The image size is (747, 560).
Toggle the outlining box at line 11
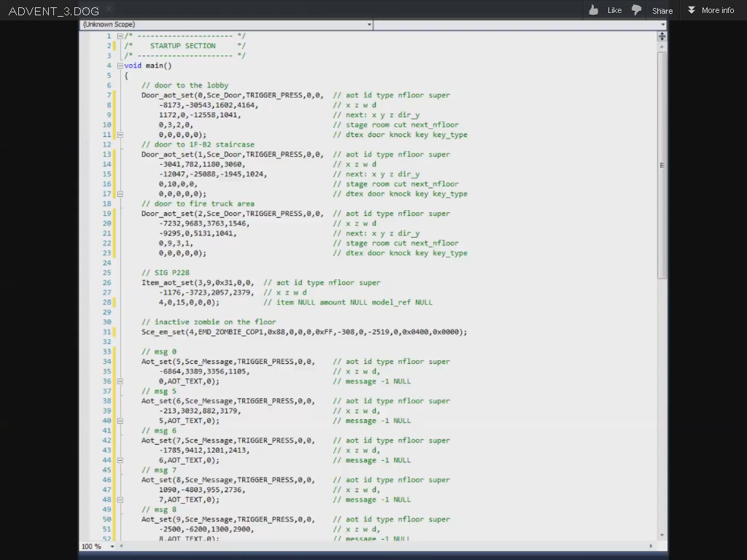tap(120, 135)
